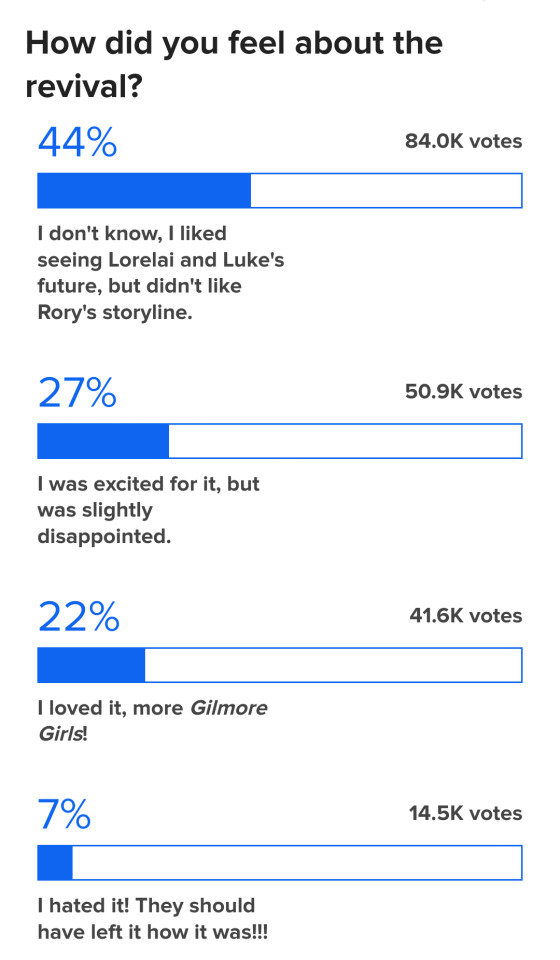Click the 41.6K votes count
This screenshot has width=560, height=960.
(466, 616)
